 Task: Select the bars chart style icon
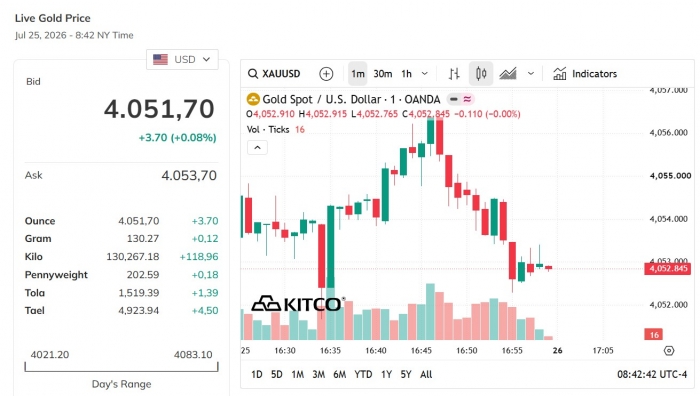pyautogui.click(x=454, y=74)
